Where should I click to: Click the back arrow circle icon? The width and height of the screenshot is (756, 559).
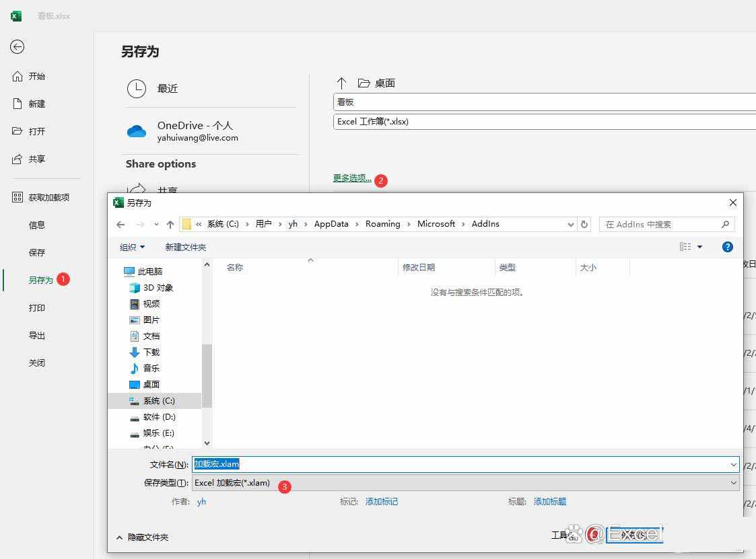click(x=18, y=46)
